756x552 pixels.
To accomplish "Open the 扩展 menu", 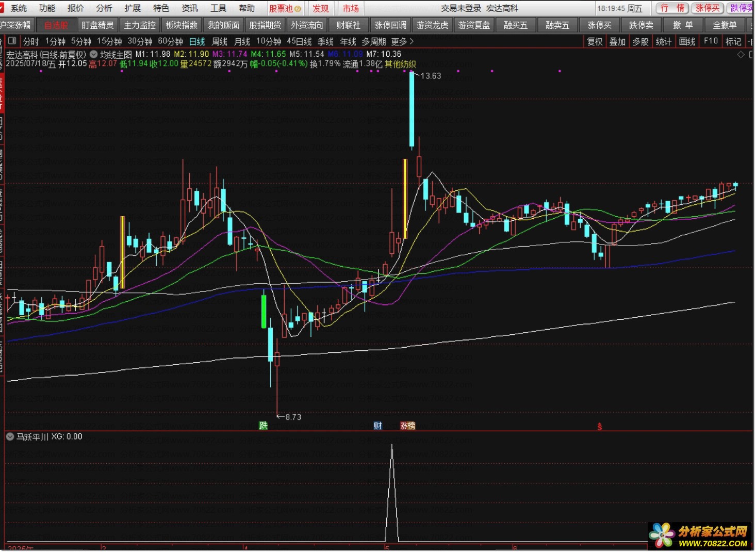I will [133, 8].
